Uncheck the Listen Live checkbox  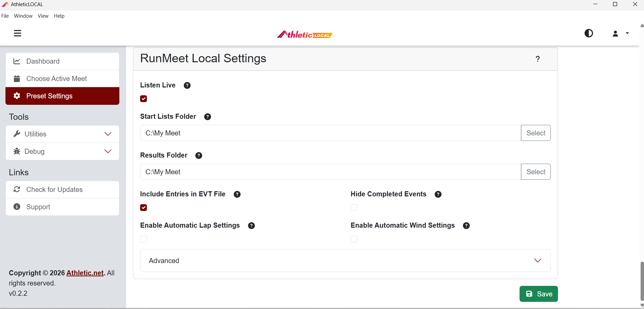(x=143, y=99)
